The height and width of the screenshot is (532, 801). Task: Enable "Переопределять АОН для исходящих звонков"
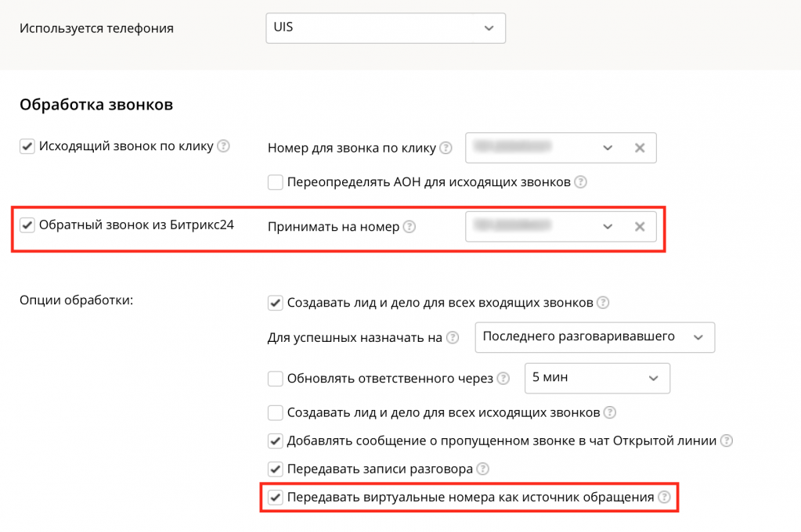coord(275,182)
